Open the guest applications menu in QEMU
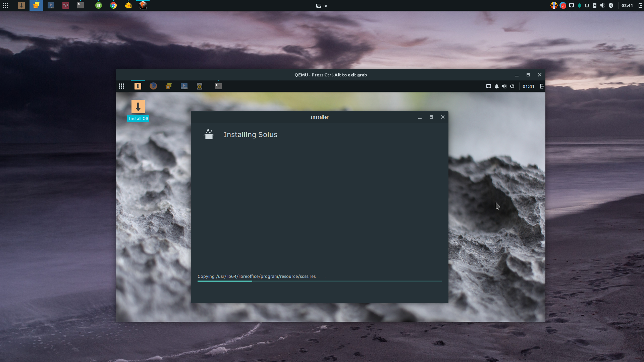 [x=121, y=86]
